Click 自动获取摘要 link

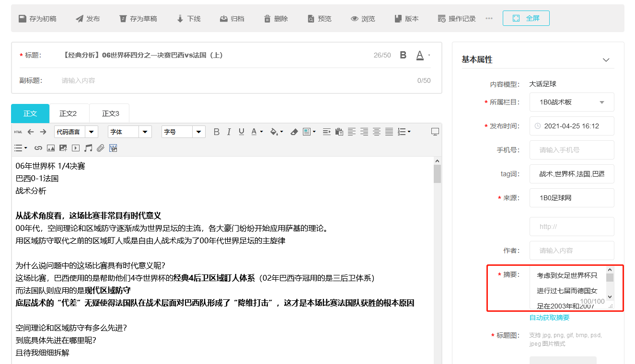pyautogui.click(x=549, y=318)
